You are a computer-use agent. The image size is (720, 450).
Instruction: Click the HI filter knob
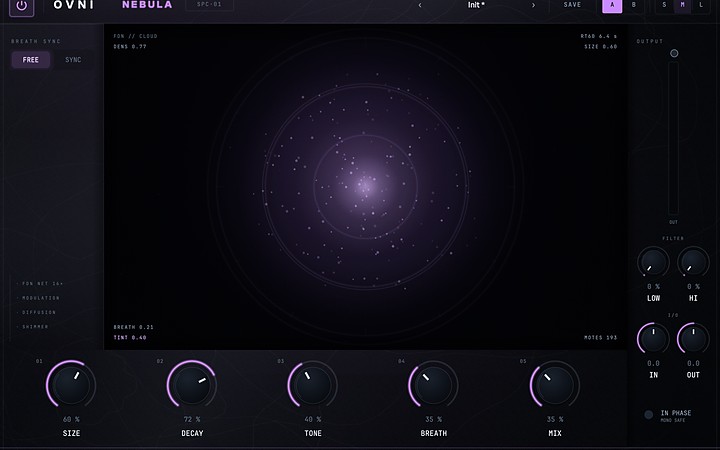pyautogui.click(x=693, y=262)
